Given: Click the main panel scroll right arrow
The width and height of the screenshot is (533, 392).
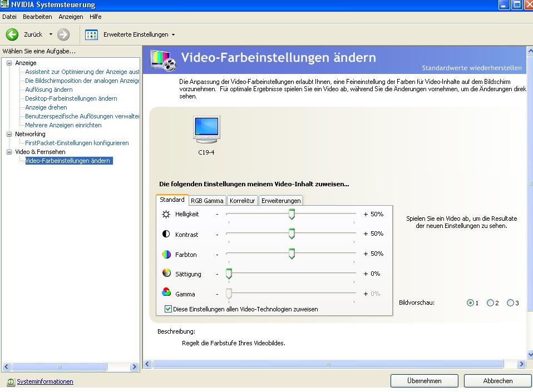Looking at the screenshot, I should click(x=521, y=364).
